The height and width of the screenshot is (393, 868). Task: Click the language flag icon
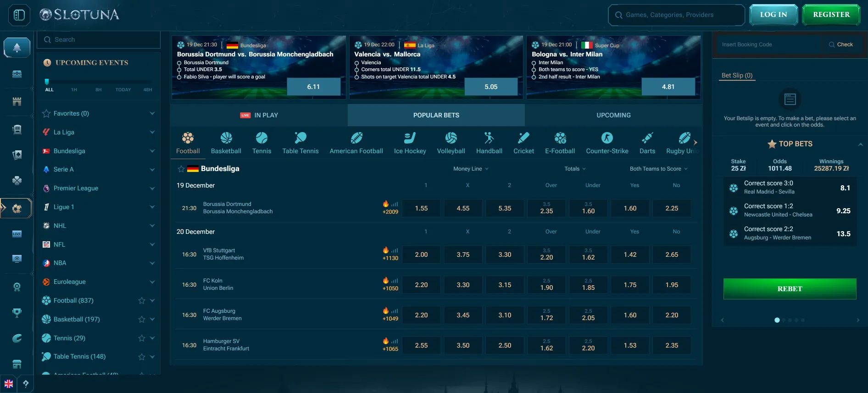pos(9,384)
